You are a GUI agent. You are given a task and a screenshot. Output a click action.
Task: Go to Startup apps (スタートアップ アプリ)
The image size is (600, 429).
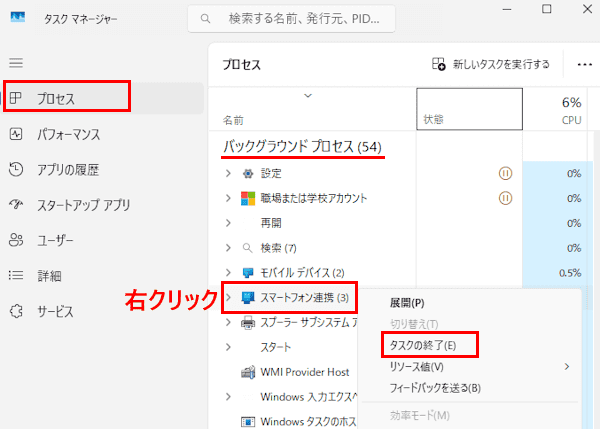pyautogui.click(x=84, y=205)
